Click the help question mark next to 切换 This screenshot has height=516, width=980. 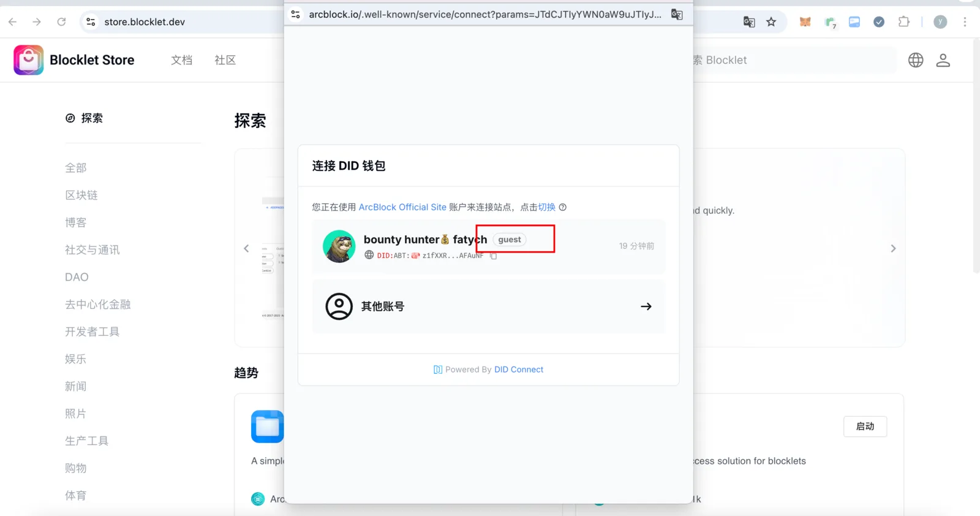[562, 207]
